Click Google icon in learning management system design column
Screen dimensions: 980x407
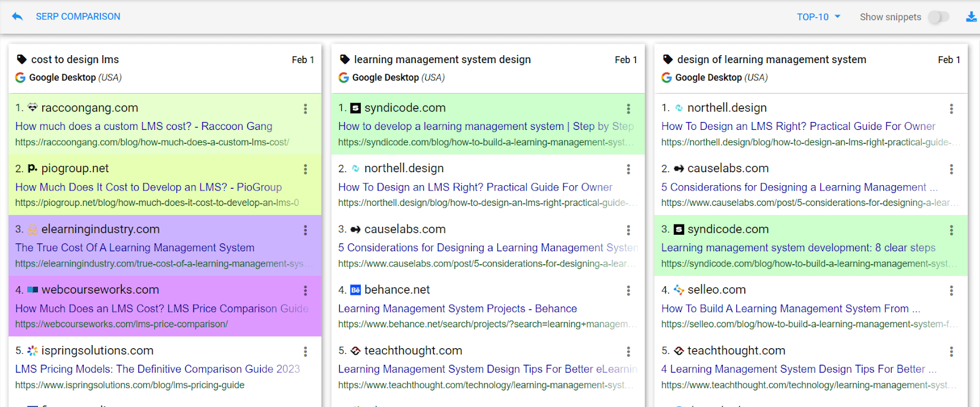point(344,77)
